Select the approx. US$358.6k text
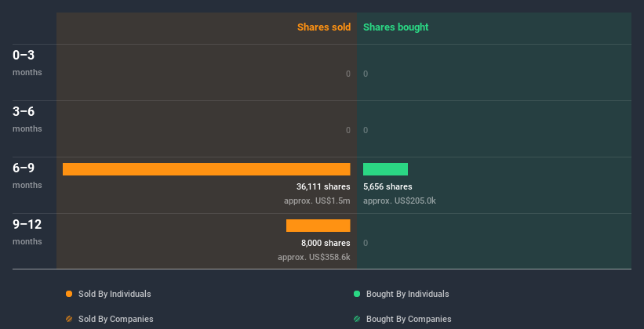Image resolution: width=644 pixels, height=329 pixels. click(315, 257)
